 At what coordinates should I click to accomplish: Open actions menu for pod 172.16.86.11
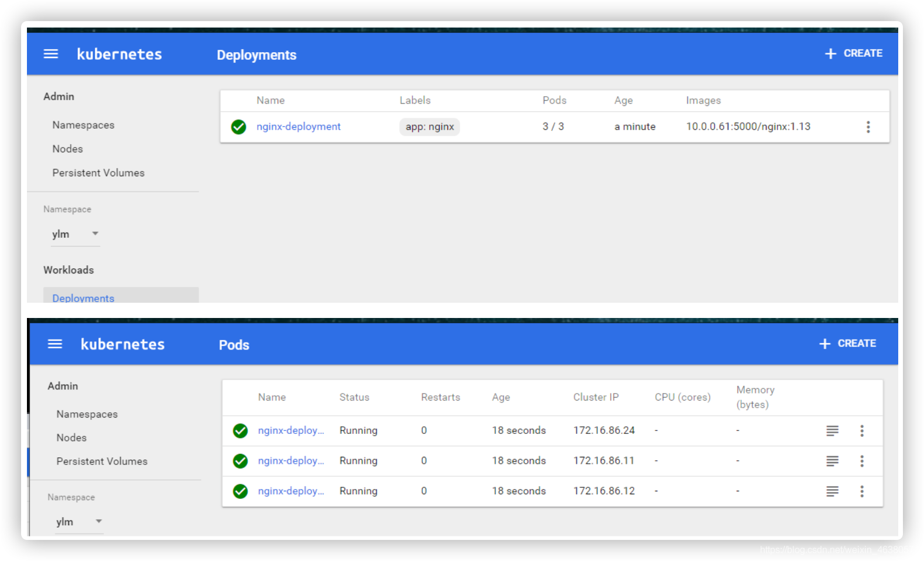[x=862, y=461]
